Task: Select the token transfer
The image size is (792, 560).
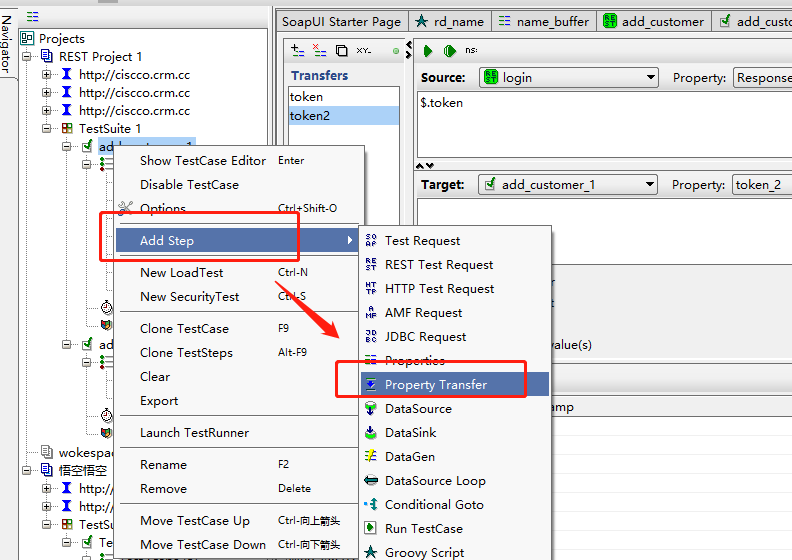Action: pos(343,96)
